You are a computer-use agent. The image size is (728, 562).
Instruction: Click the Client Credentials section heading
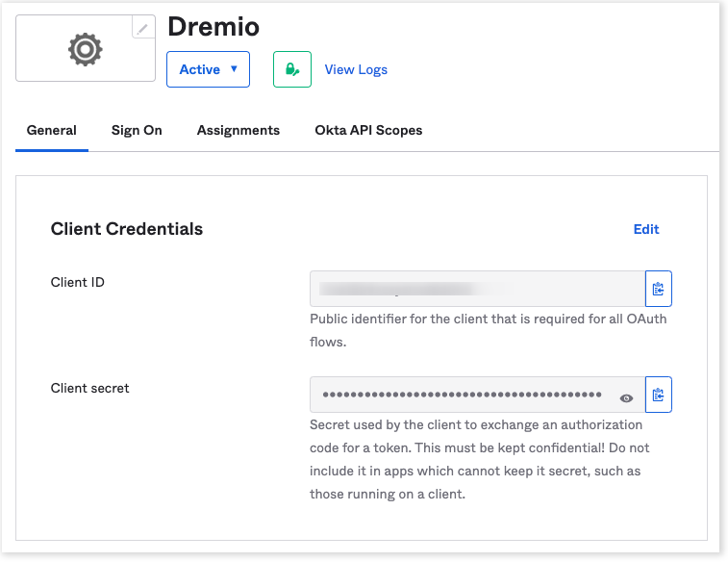127,229
